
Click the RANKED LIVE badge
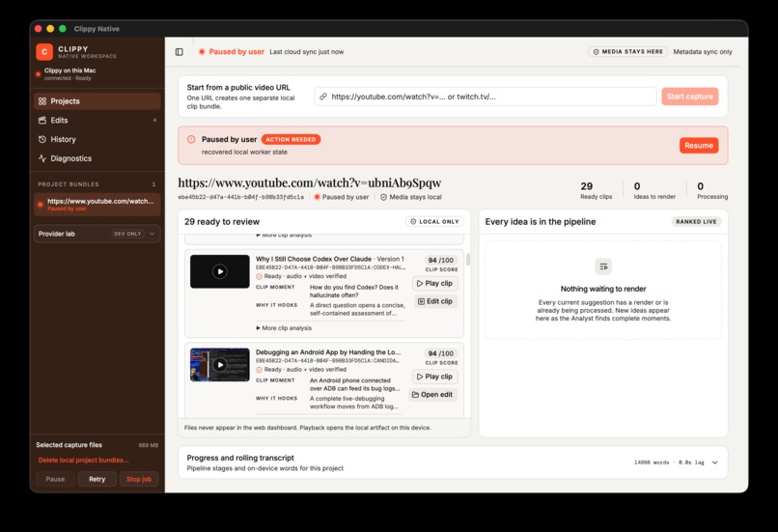tap(696, 222)
